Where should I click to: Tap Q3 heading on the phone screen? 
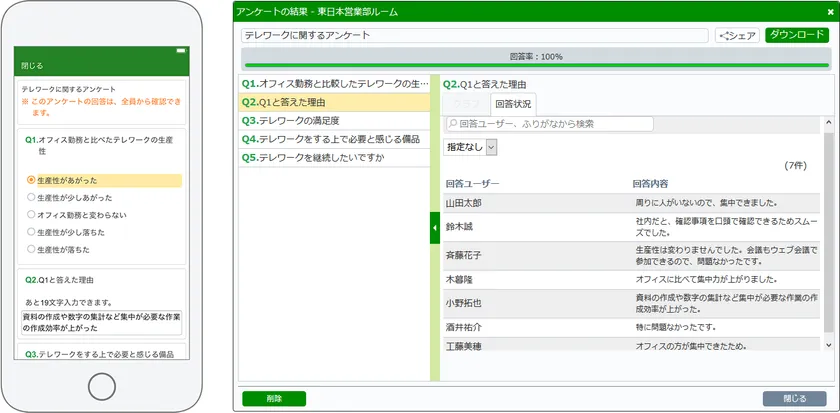click(x=99, y=354)
